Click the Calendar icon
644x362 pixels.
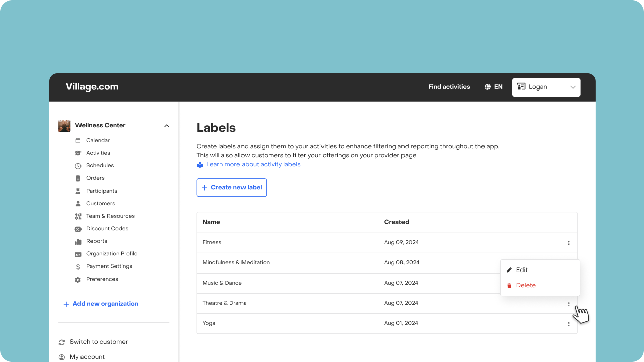[x=78, y=141]
